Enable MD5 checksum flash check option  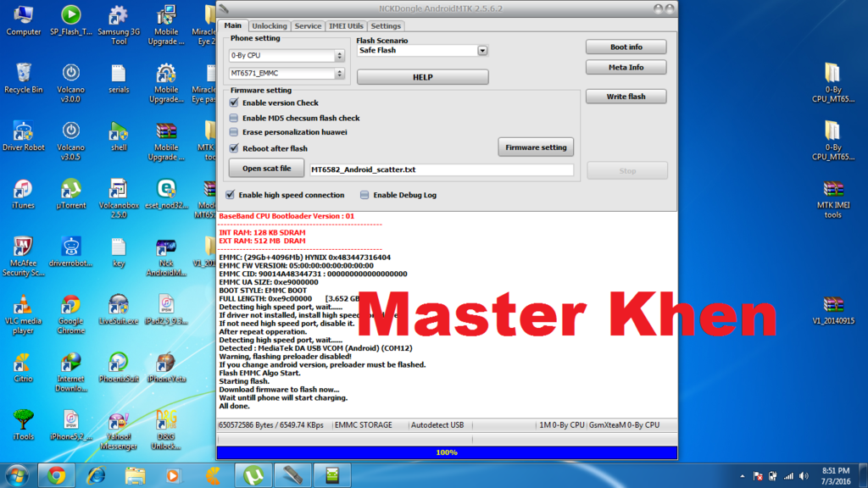click(234, 118)
